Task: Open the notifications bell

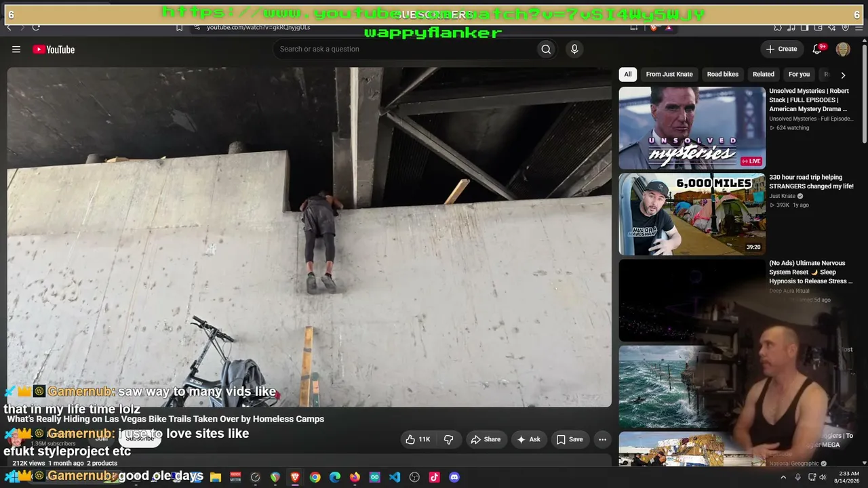Action: [x=818, y=49]
